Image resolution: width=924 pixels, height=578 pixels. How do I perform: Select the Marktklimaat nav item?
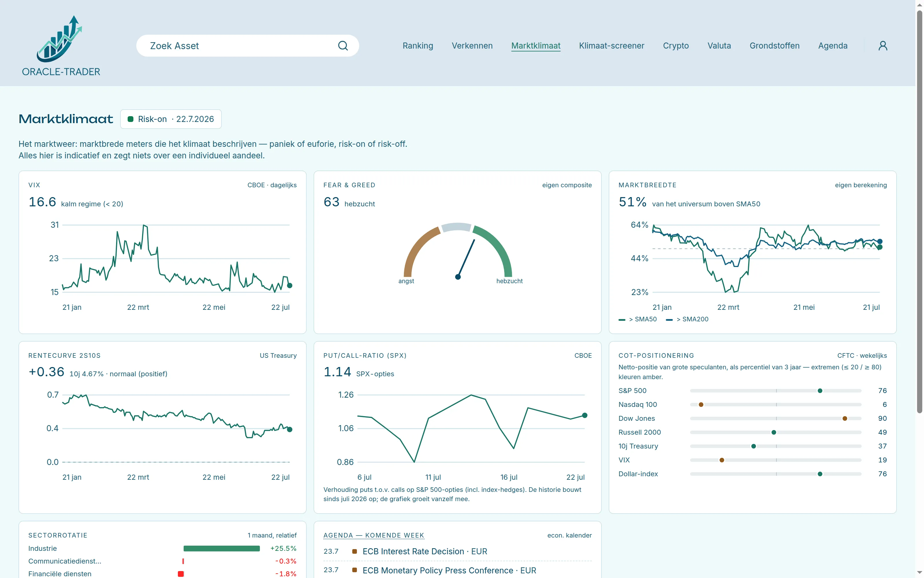pos(536,46)
